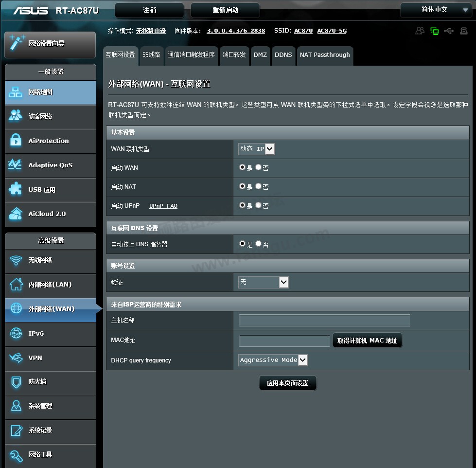The height and width of the screenshot is (468, 476).
Task: Click 应用本页面设置 apply button
Action: coord(287,383)
